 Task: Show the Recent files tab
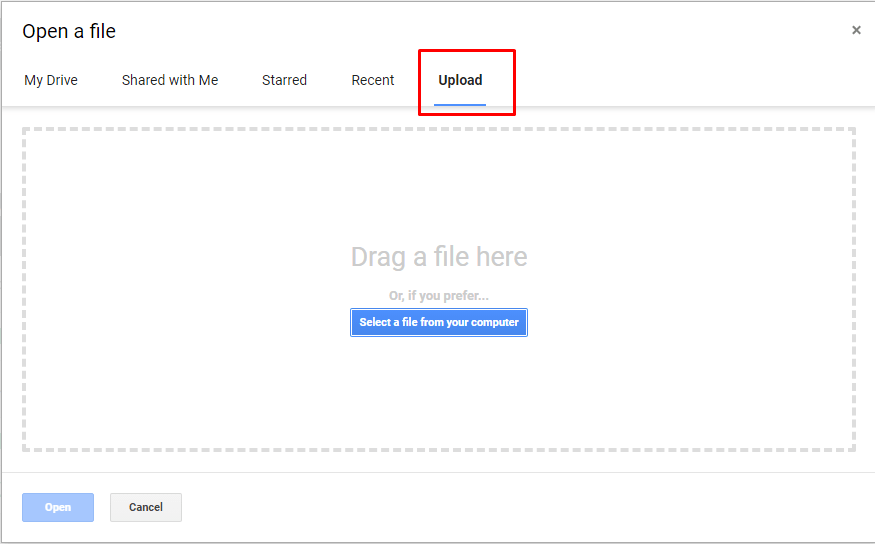pos(372,80)
